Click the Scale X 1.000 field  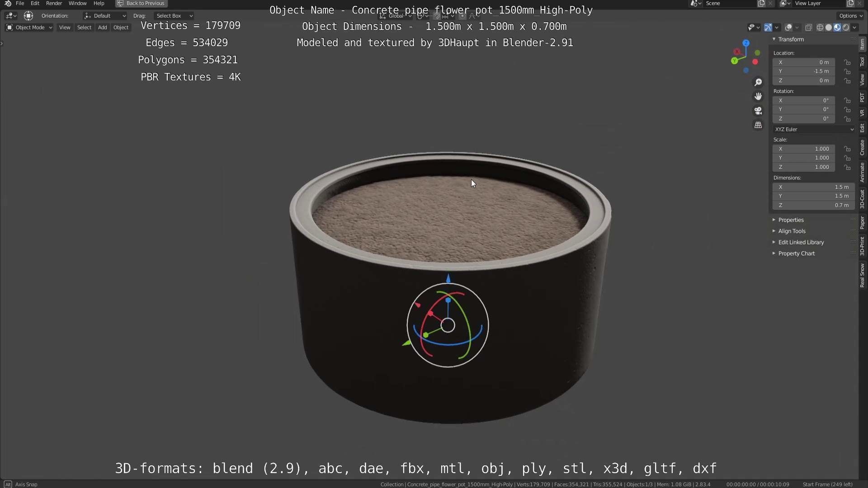[x=804, y=149]
